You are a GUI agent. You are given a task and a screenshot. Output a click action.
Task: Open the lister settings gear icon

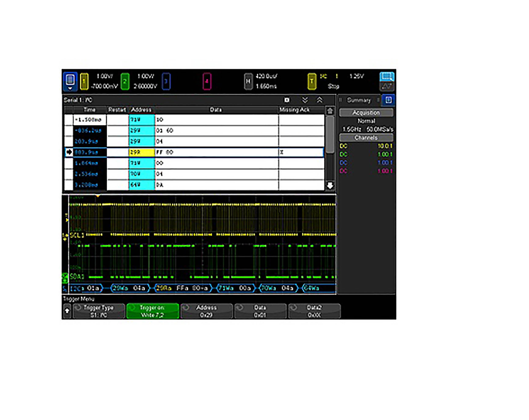[x=287, y=100]
